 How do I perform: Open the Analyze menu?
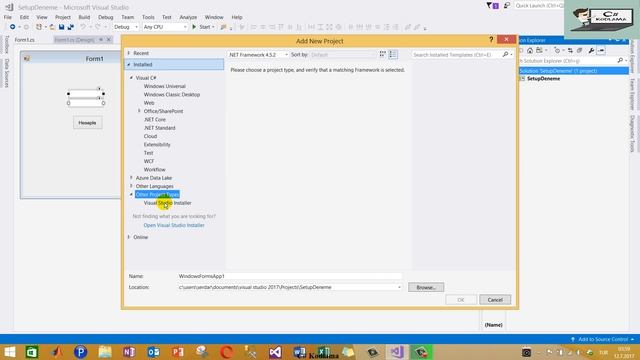click(x=188, y=17)
